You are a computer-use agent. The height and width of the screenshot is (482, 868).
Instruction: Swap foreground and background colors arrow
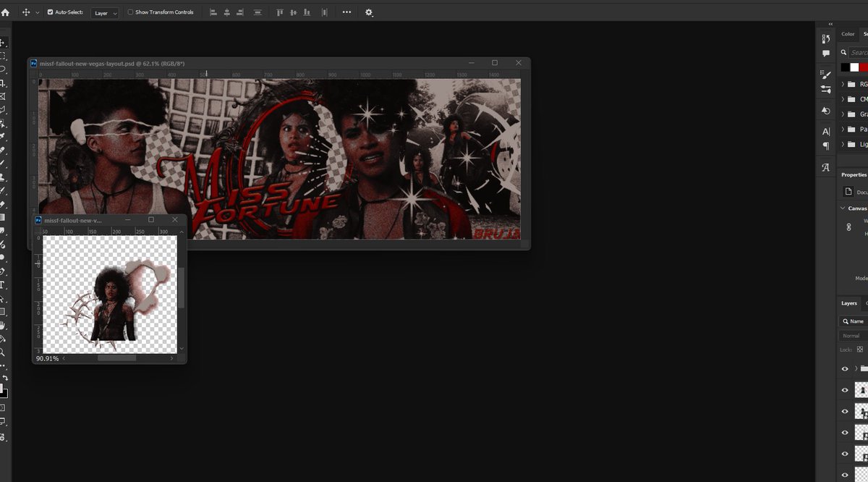(x=6, y=379)
